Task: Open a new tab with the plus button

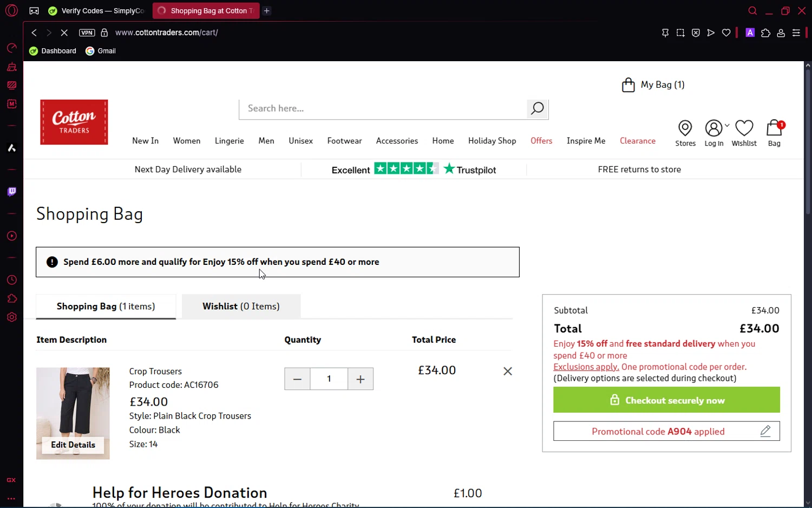Action: tap(267, 10)
